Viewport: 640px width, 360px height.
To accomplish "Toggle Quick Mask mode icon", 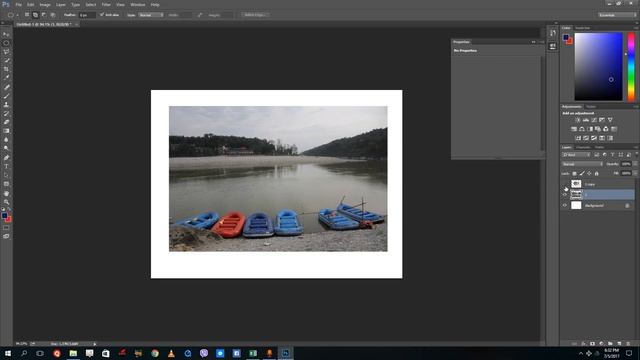I will pyautogui.click(x=6, y=228).
